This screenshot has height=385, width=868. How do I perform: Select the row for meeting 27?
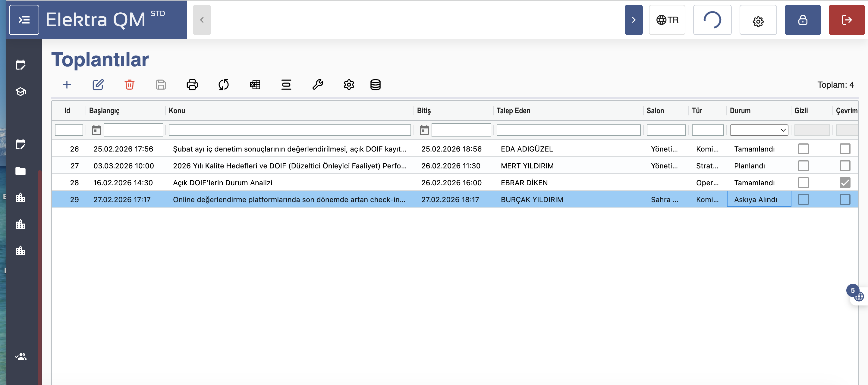pos(289,166)
